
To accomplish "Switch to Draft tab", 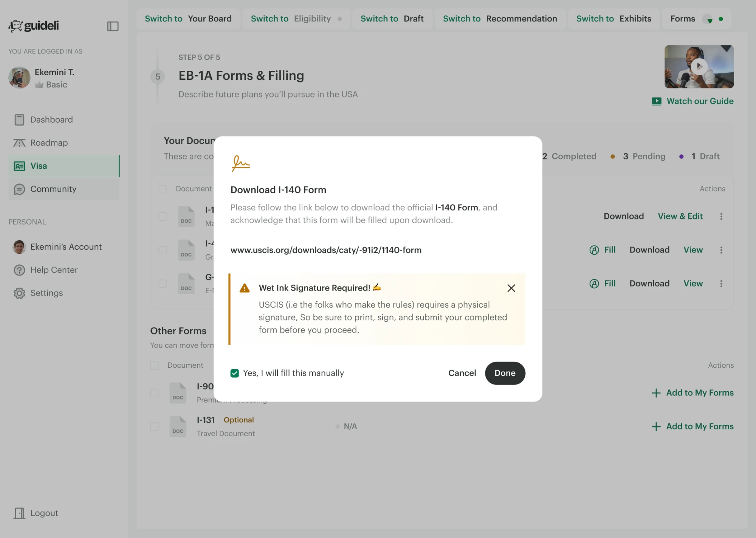I will coord(392,19).
